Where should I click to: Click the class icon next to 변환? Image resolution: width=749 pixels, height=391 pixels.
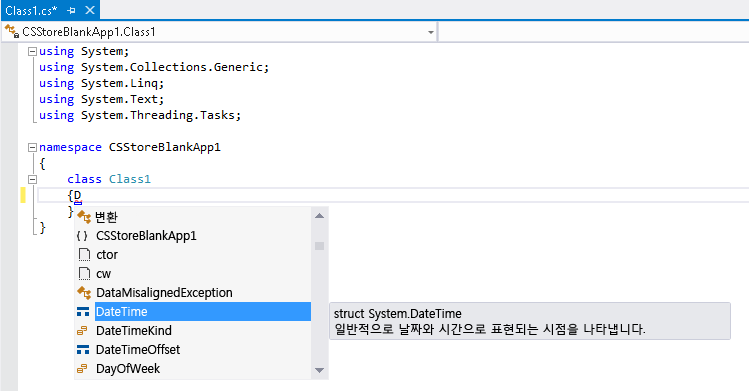pos(84,217)
